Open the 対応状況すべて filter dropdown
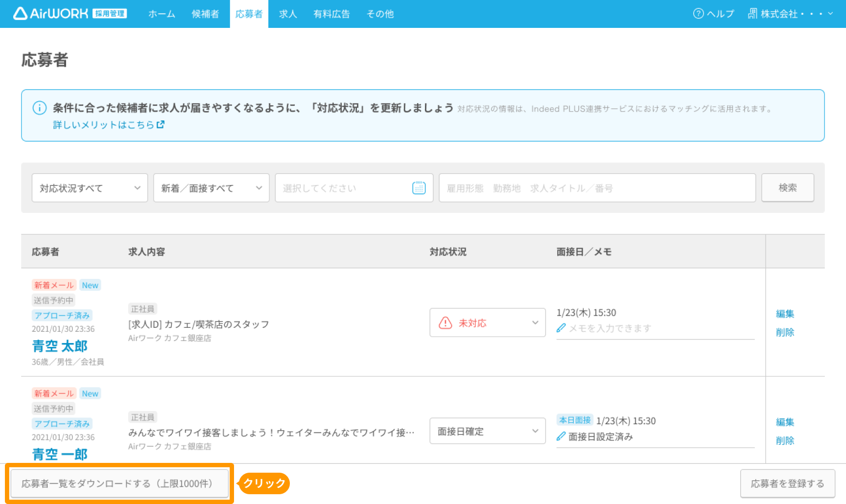 (90, 188)
